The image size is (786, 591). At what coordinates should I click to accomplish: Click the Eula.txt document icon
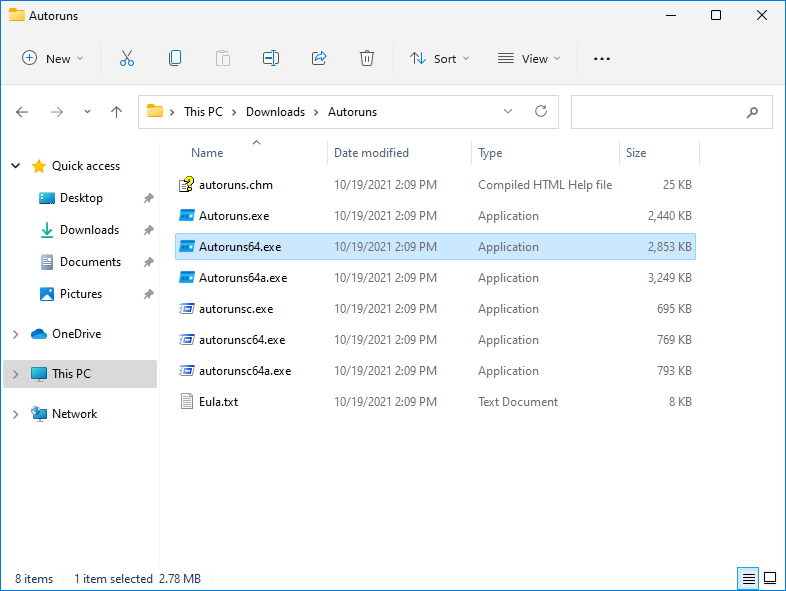(x=186, y=402)
